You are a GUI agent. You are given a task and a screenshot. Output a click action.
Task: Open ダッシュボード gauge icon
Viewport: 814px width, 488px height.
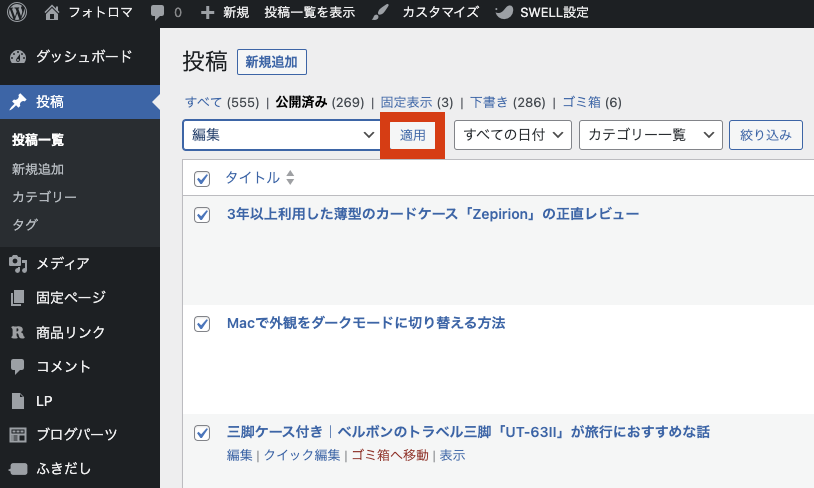click(x=18, y=57)
